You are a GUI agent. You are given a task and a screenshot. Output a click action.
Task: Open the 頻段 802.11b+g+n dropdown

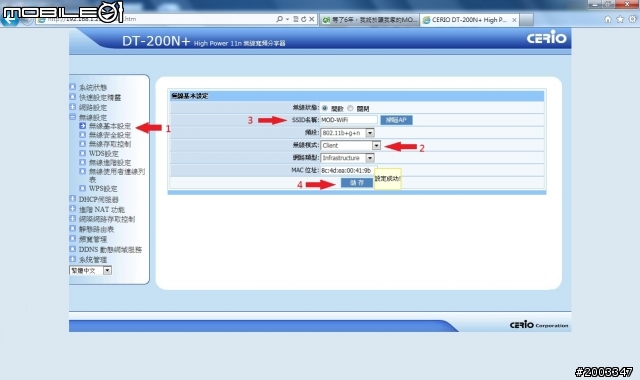coord(347,133)
